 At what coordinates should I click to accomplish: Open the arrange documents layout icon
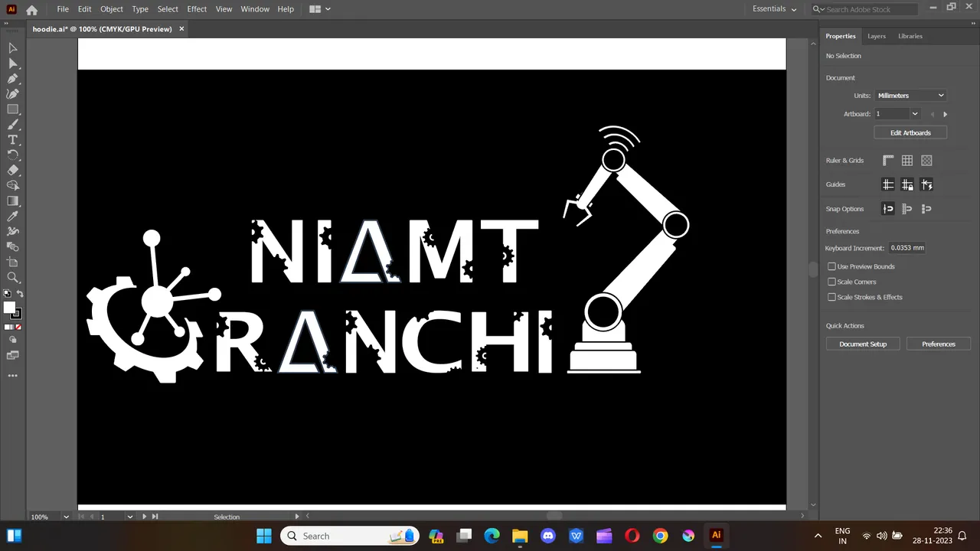click(x=320, y=9)
